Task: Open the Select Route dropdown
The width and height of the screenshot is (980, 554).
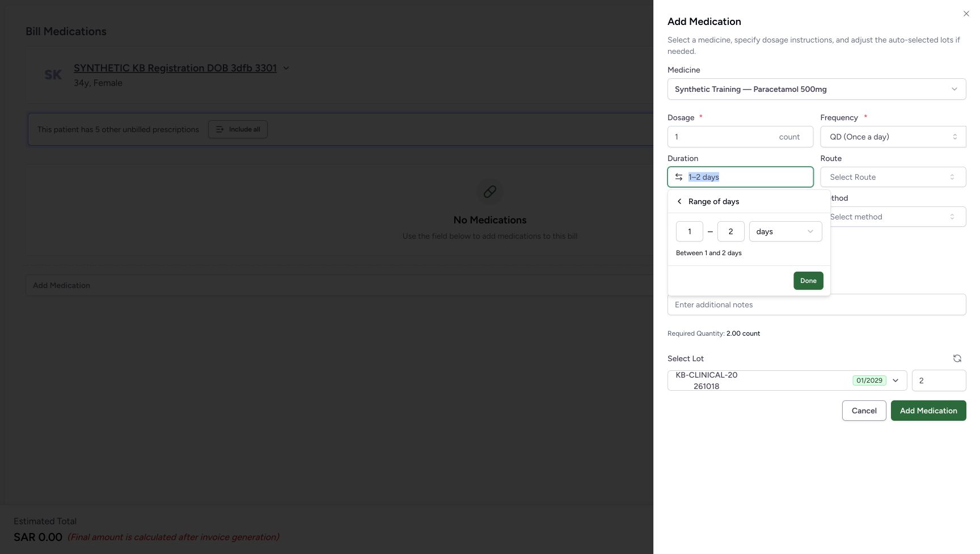Action: (x=893, y=177)
